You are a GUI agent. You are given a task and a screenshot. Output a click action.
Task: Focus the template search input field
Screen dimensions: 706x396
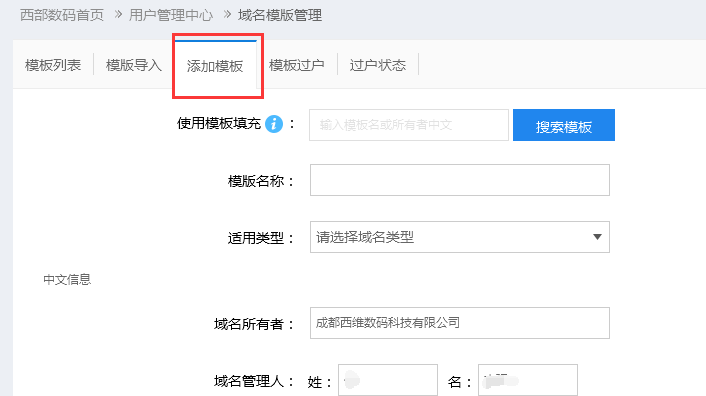409,125
